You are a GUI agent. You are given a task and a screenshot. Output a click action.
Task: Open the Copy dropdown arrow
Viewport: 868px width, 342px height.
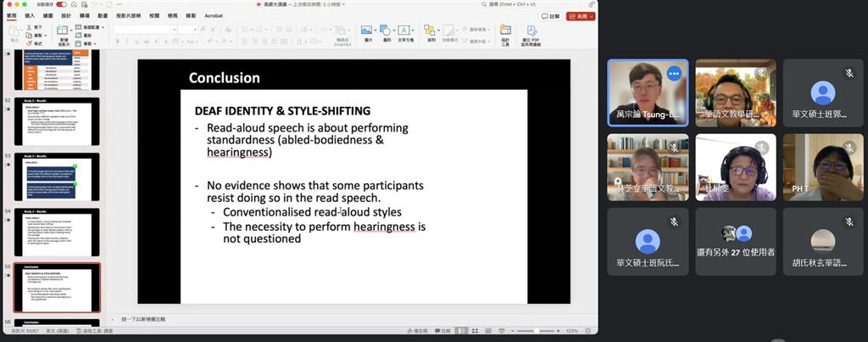pos(46,35)
